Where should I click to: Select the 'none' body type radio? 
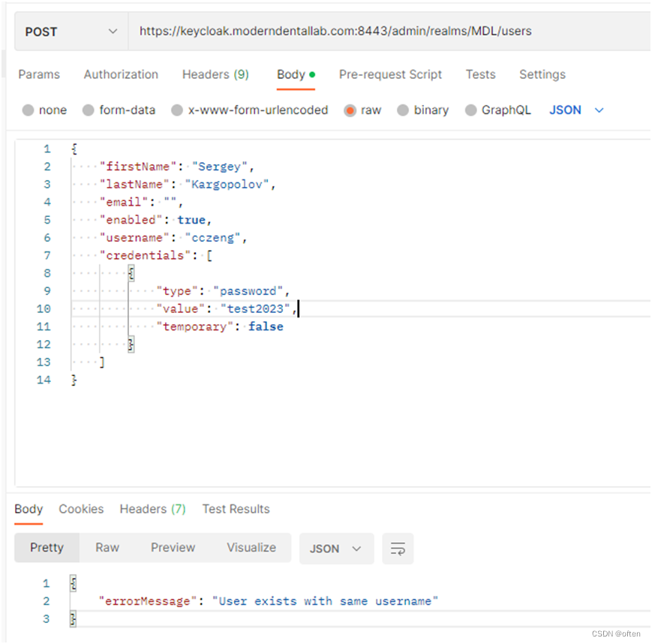[x=29, y=110]
